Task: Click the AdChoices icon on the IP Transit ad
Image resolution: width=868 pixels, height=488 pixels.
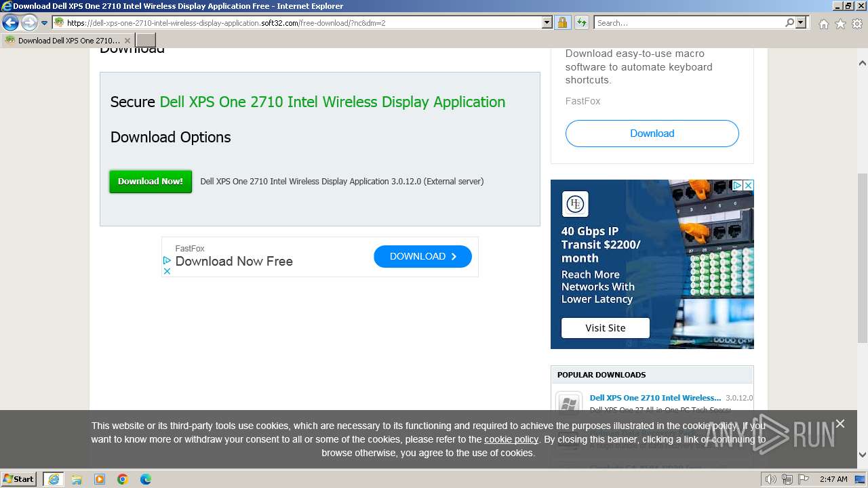Action: click(737, 185)
